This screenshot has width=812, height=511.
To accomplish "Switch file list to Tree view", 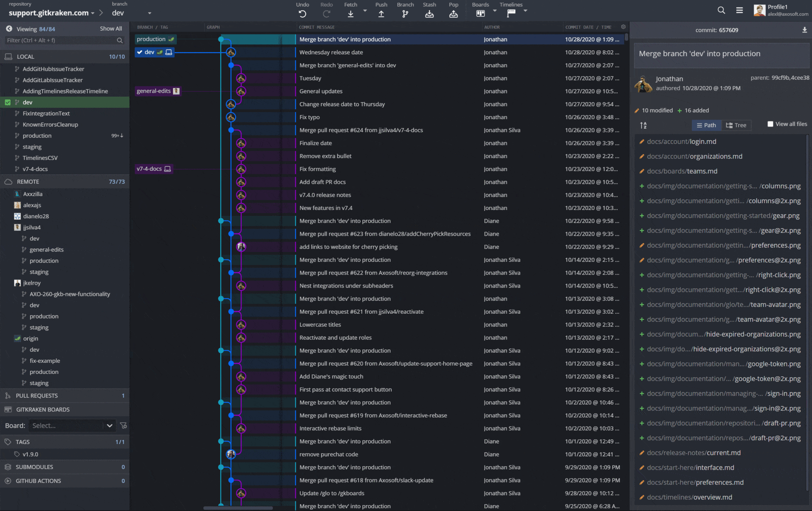I will [736, 125].
